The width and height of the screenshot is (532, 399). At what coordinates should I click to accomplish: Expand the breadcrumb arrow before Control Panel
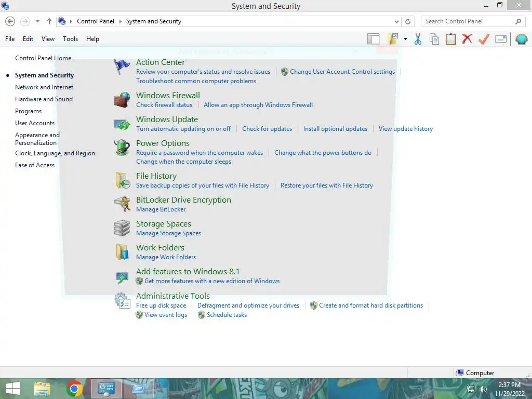tap(71, 21)
